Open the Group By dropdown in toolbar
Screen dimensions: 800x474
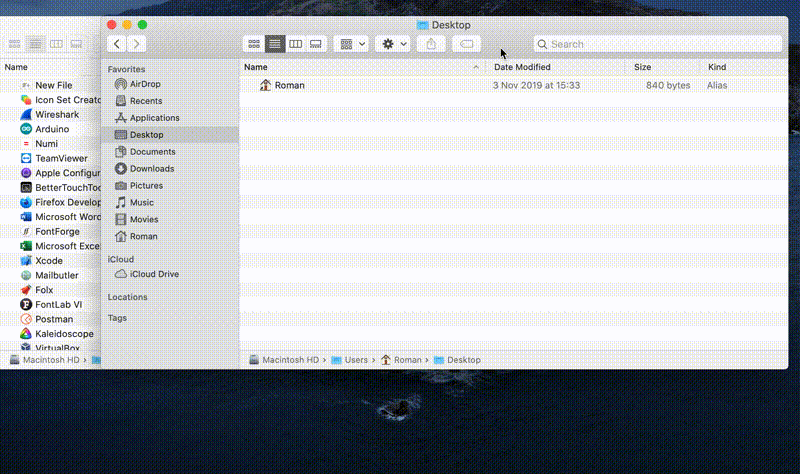coord(352,44)
